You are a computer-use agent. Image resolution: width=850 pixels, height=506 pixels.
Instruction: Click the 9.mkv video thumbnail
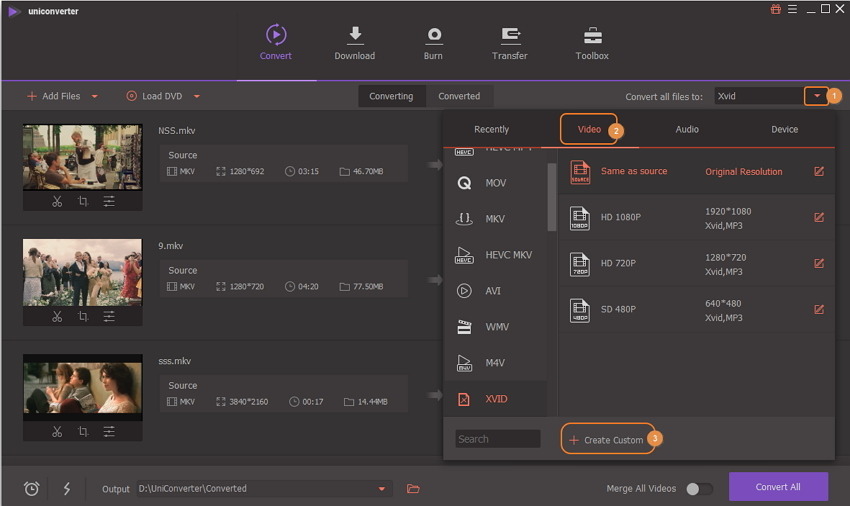[82, 272]
